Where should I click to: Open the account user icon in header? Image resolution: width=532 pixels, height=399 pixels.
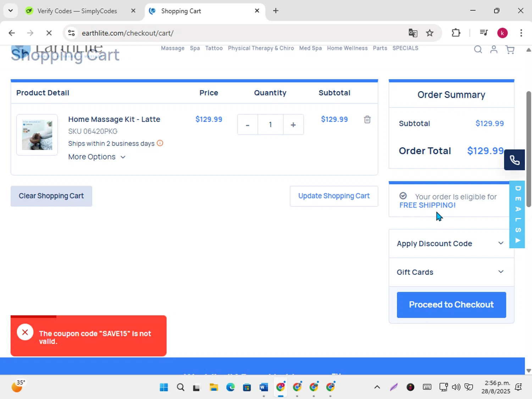coord(494,50)
